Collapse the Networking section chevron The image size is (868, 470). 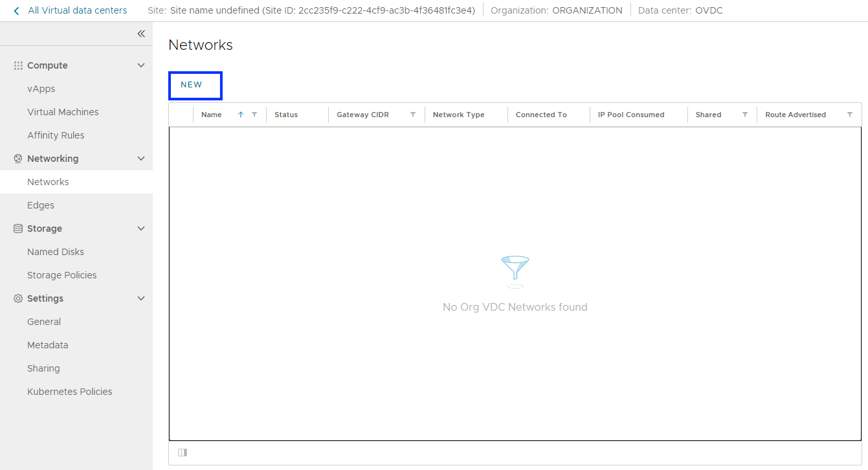[x=141, y=159]
